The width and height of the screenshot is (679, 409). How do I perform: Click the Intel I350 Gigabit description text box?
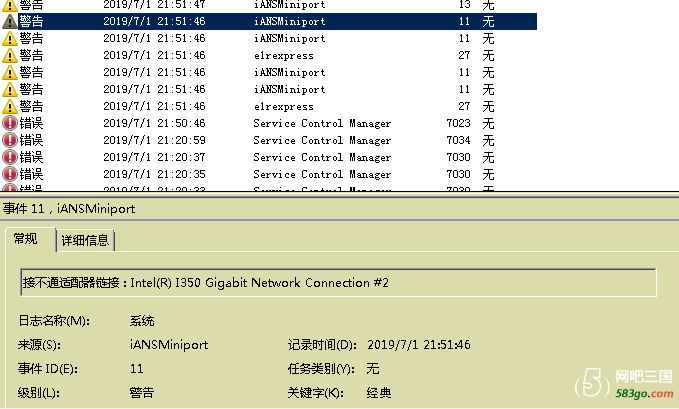[x=338, y=282]
